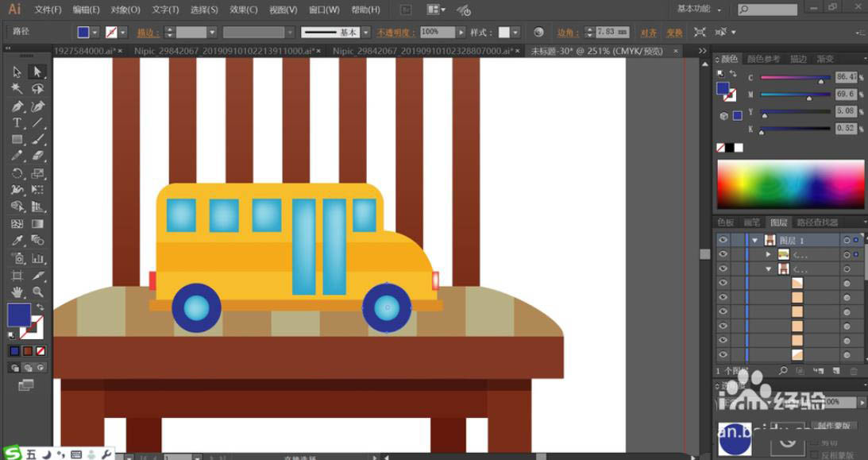Viewport: 868px width, 460px height.
Task: Select the Symbol Sprayer tool
Action: click(17, 258)
